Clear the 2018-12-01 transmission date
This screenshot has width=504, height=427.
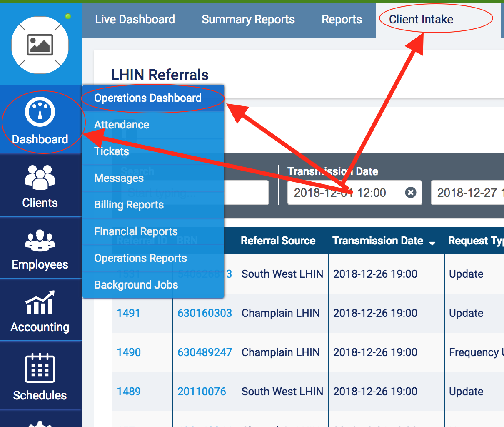(411, 192)
